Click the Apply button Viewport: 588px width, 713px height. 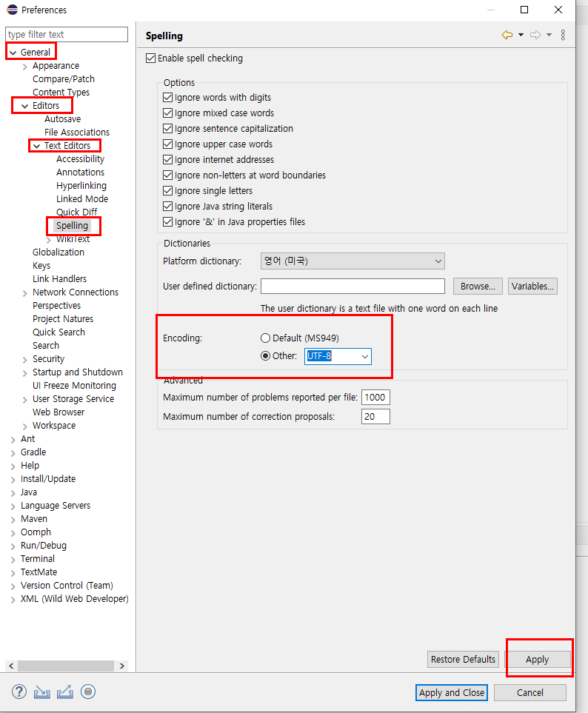point(537,660)
